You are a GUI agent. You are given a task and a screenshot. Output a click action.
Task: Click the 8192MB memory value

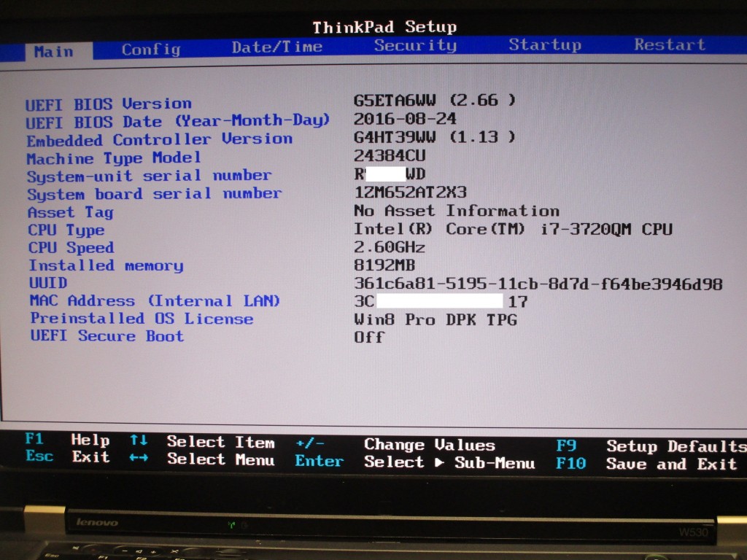click(x=384, y=265)
